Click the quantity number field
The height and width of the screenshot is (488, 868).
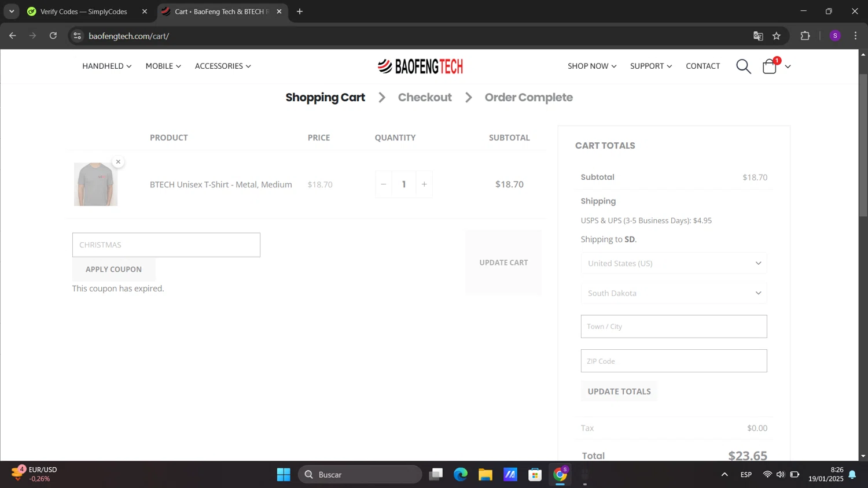pyautogui.click(x=404, y=184)
